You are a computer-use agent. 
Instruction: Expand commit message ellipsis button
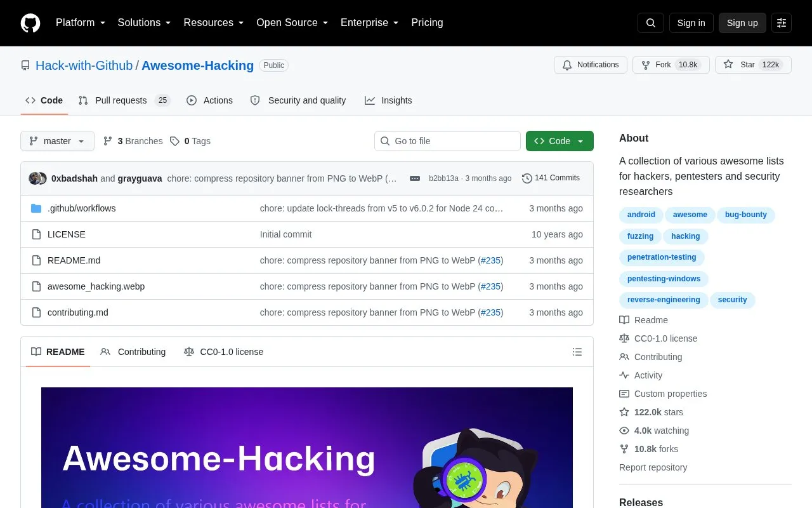pyautogui.click(x=415, y=178)
